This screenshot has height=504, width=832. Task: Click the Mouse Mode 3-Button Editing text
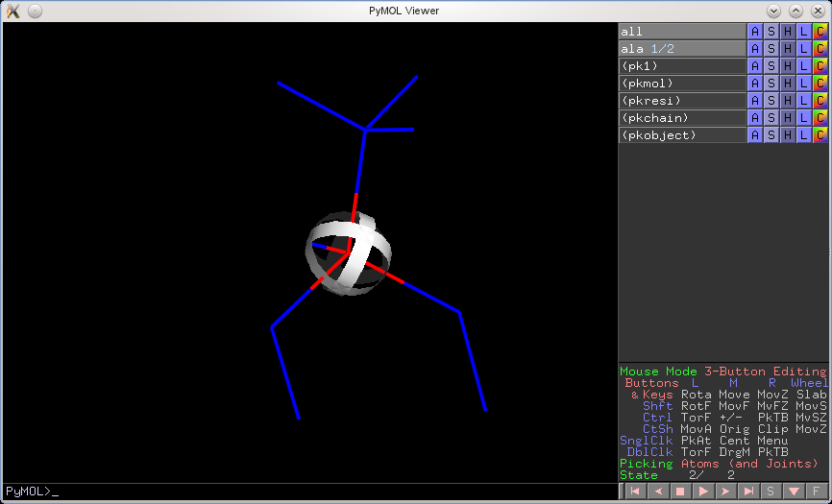tap(722, 372)
